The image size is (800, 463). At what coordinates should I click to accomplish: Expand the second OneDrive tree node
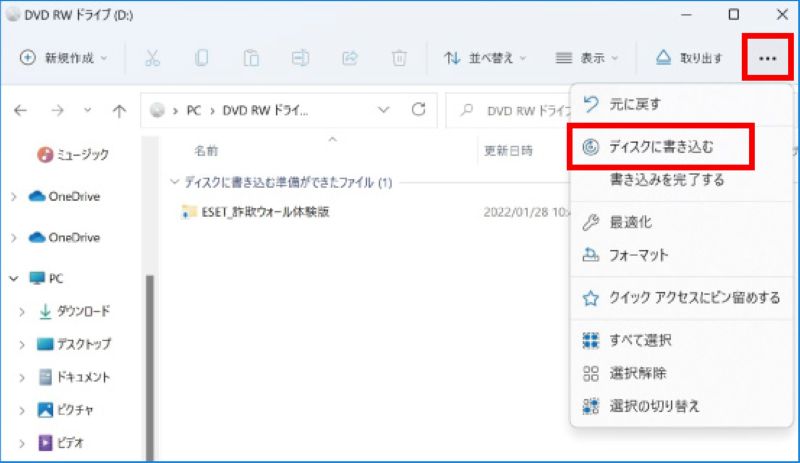(14, 237)
